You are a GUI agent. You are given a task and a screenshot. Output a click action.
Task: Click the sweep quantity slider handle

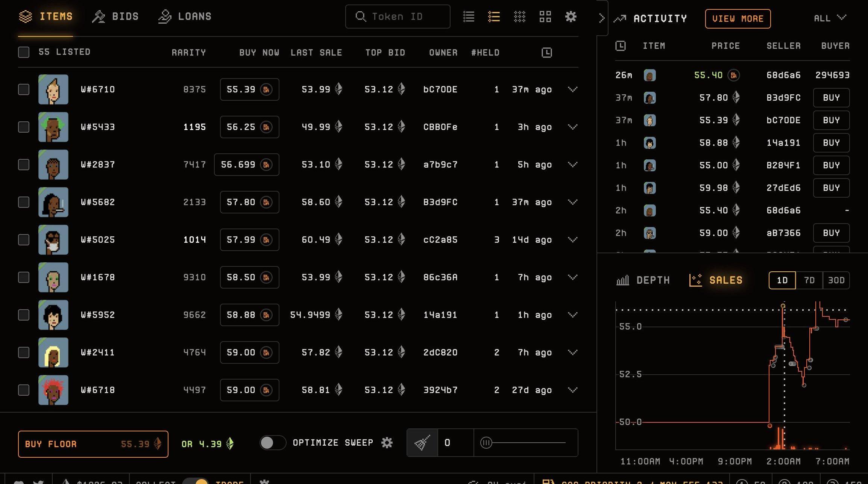pos(486,443)
